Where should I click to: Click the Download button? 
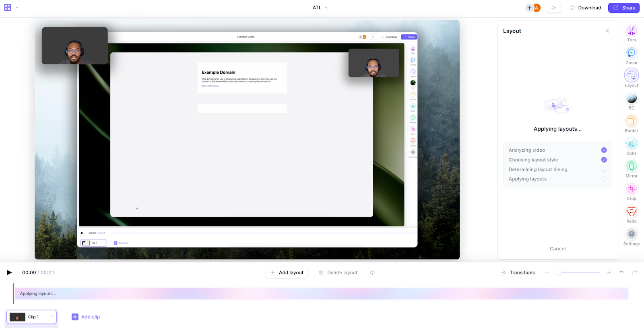[x=585, y=8]
